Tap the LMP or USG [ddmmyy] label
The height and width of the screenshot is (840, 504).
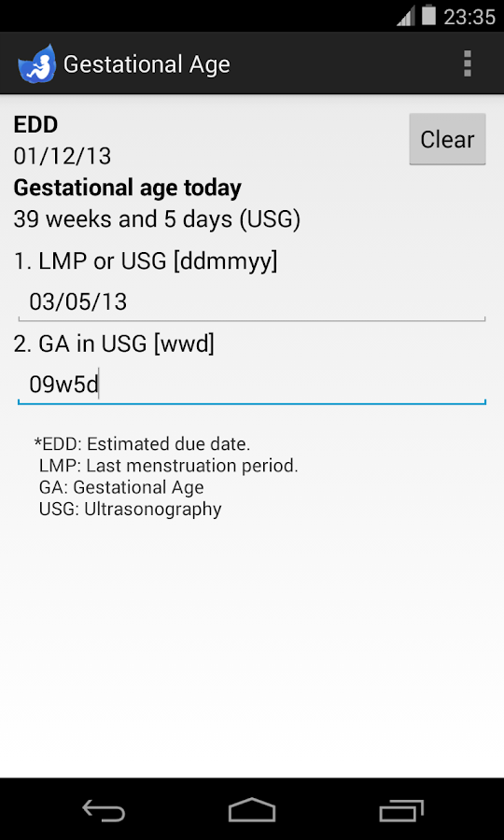click(146, 262)
